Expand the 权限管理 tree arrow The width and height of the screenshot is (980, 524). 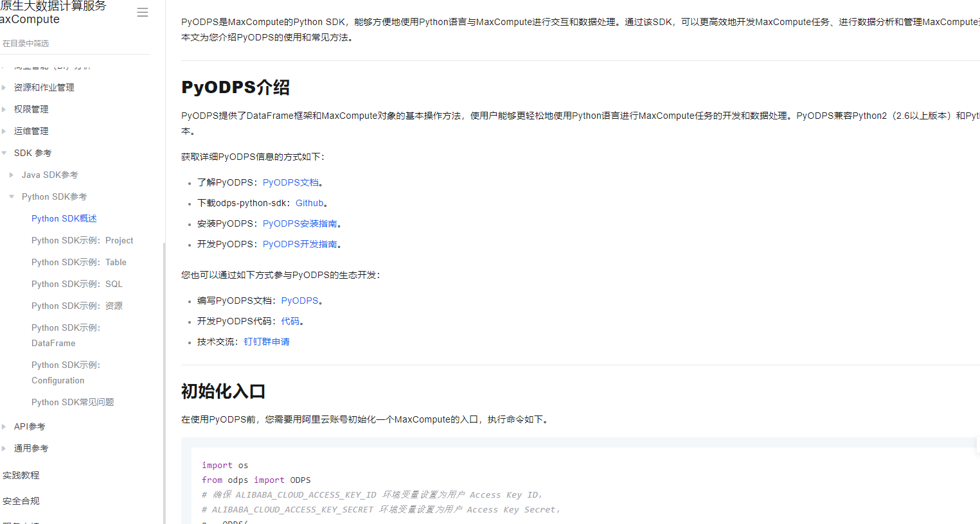[4, 109]
